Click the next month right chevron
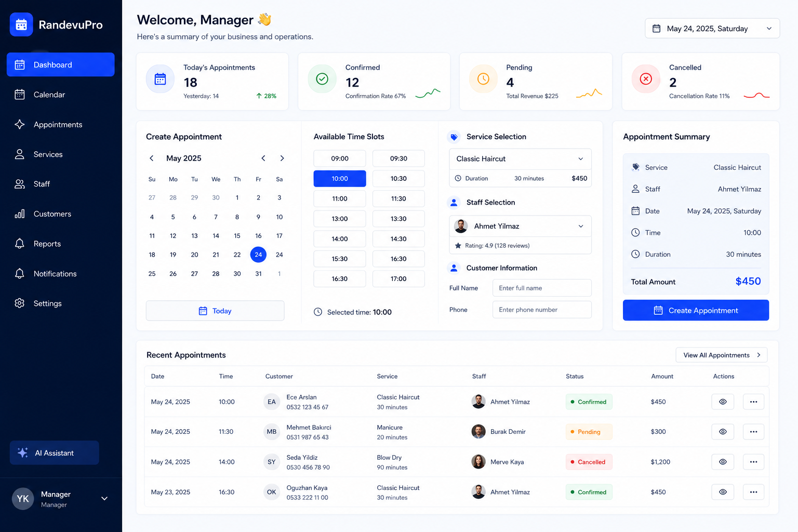The width and height of the screenshot is (798, 532). pyautogui.click(x=282, y=158)
